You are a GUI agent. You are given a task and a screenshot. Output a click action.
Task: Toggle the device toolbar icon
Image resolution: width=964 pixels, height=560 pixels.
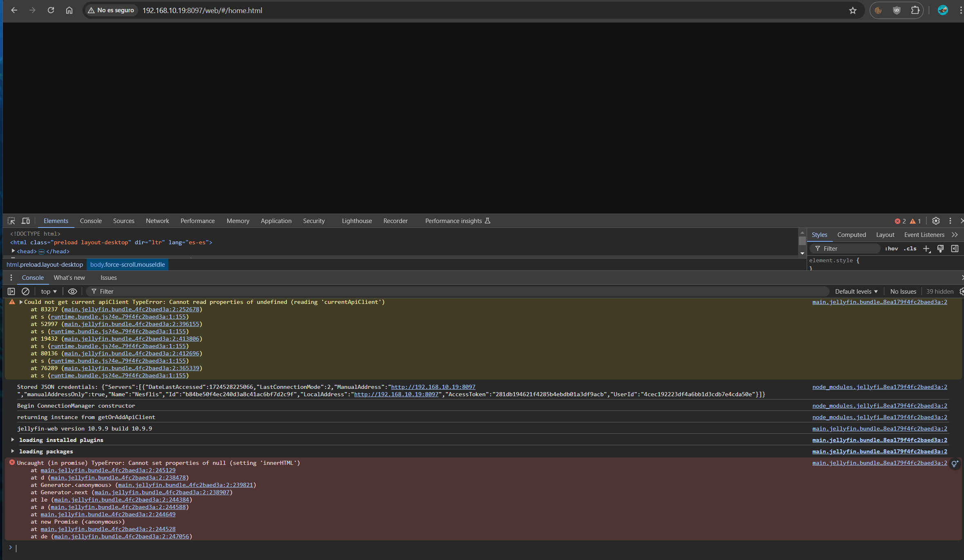click(26, 221)
